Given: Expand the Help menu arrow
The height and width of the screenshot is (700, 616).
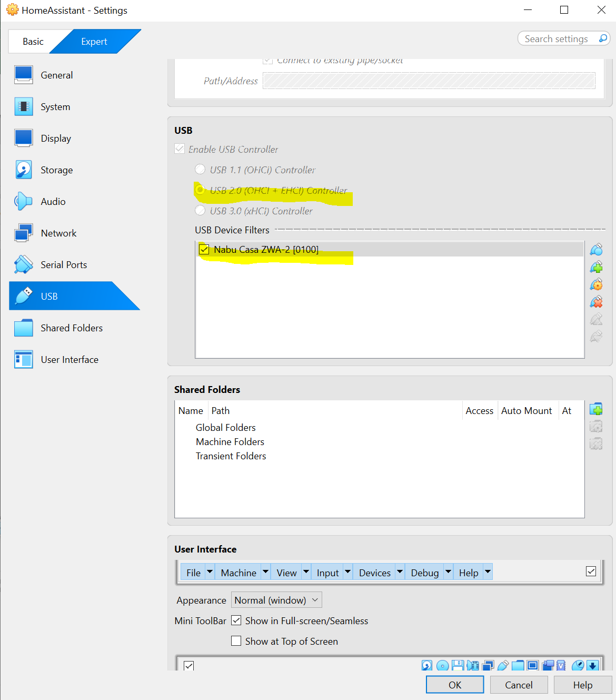Looking at the screenshot, I should point(488,571).
